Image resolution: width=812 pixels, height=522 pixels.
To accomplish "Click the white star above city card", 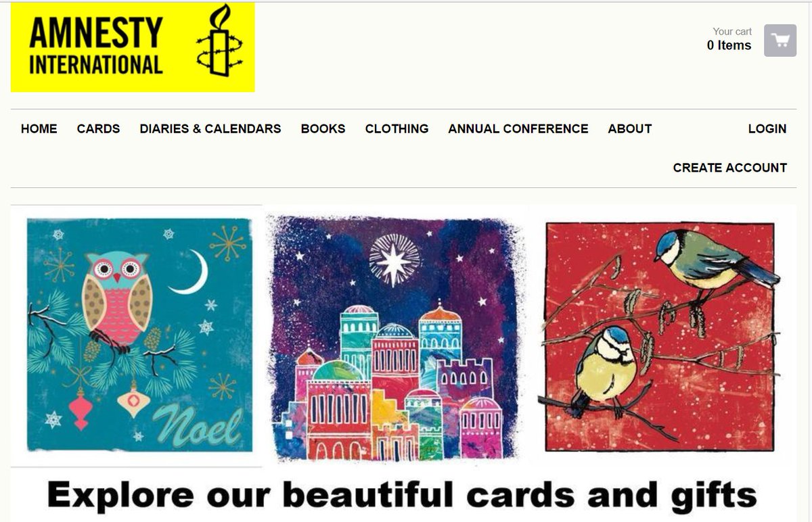I will click(x=394, y=260).
